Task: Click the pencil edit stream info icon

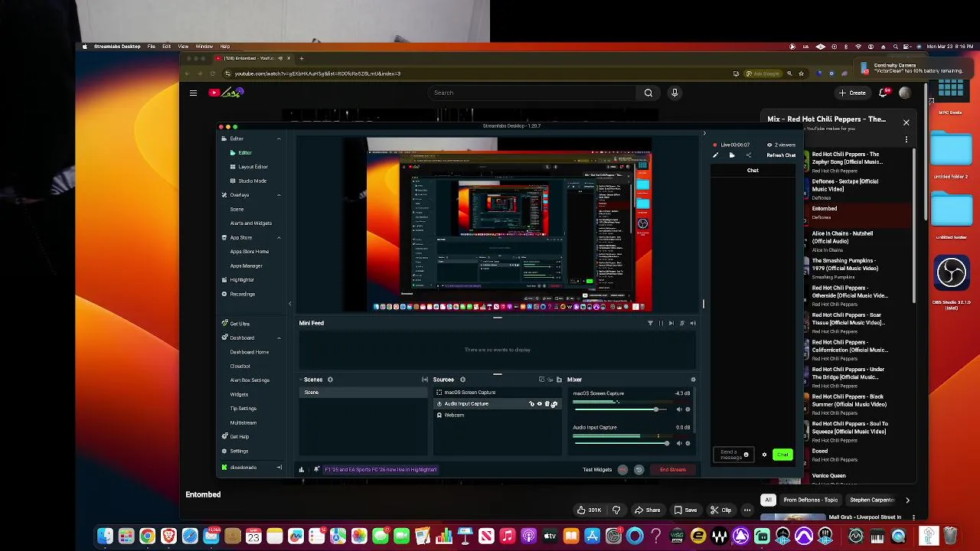Action: click(716, 155)
